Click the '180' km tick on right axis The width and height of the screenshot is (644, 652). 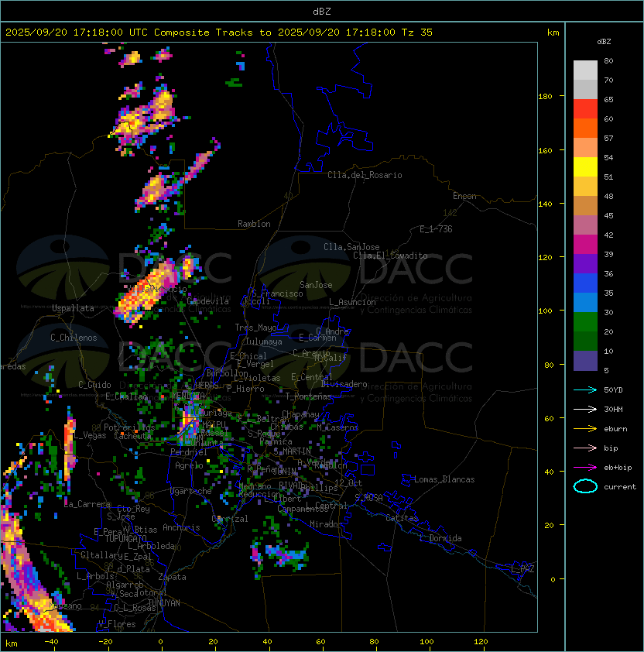545,97
